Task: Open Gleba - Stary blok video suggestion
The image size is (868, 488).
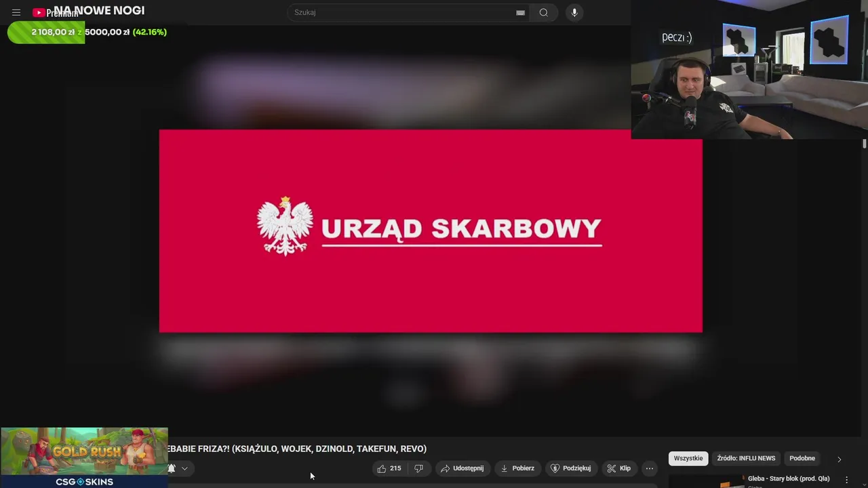Action: tap(789, 479)
